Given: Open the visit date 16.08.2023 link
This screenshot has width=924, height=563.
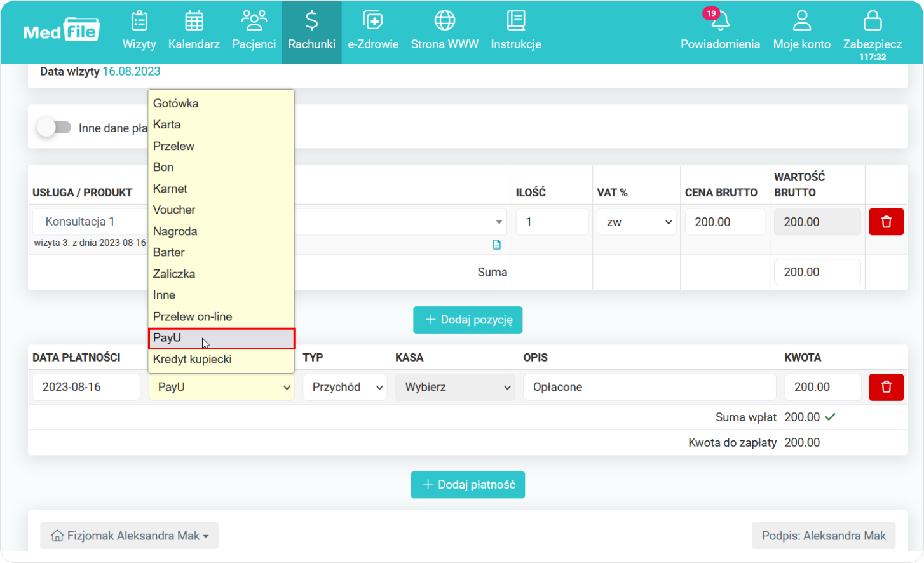Looking at the screenshot, I should [132, 71].
